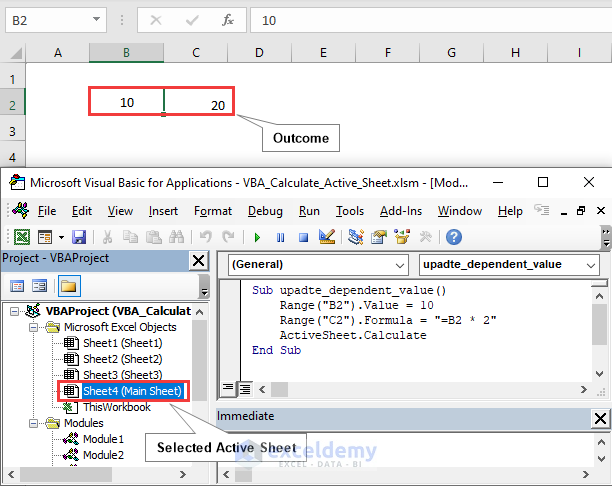
Task: Select ThisWorkbook in project tree
Action: [x=117, y=407]
